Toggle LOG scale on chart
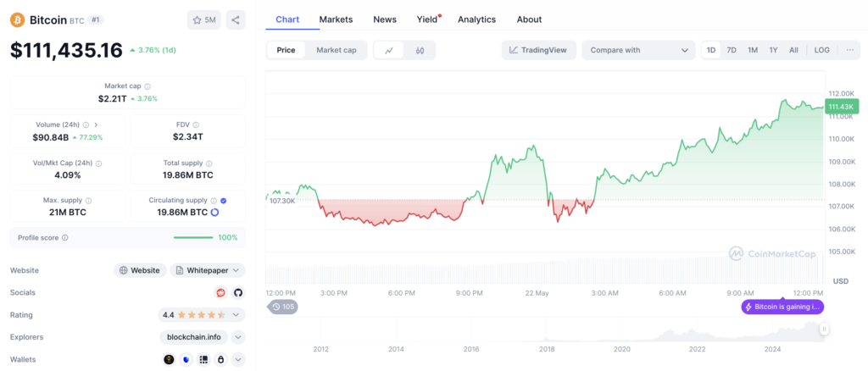Screen dimensions: 868x371 point(821,50)
